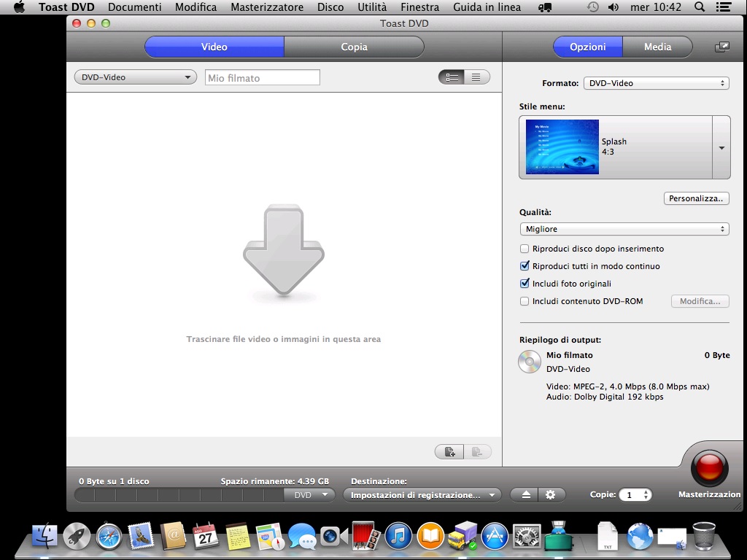Open the Apple menu
The image size is (747, 560).
tap(20, 7)
